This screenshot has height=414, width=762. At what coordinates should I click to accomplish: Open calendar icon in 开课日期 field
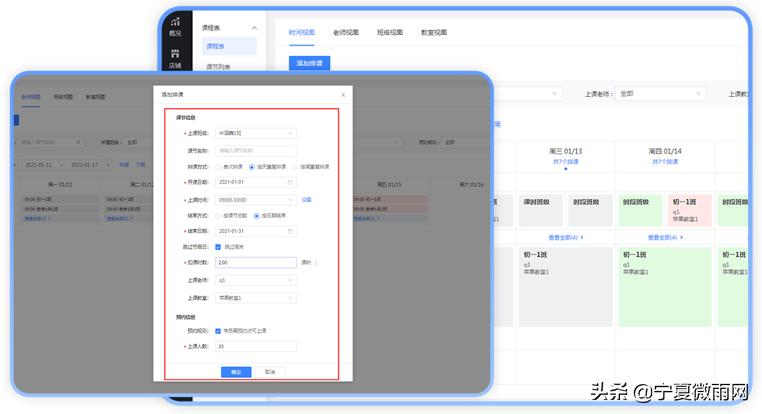(x=290, y=182)
